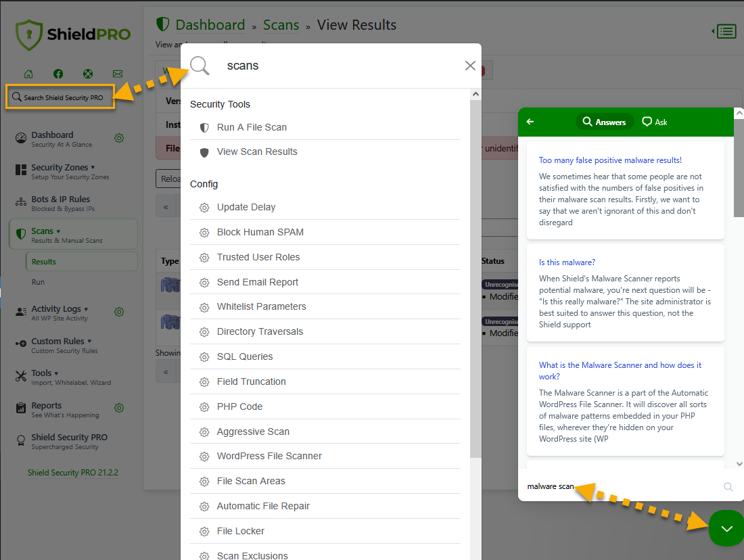The width and height of the screenshot is (744, 560).
Task: Click the Scans breadcrumb link
Action: click(281, 24)
